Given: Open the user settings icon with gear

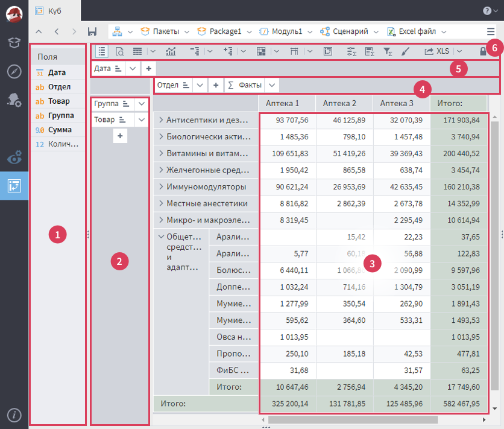Looking at the screenshot, I should (14, 100).
